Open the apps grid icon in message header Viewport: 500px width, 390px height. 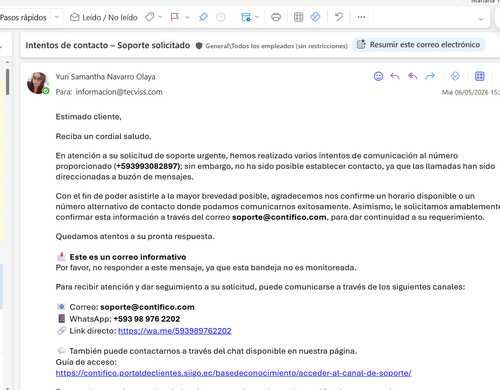pos(480,76)
